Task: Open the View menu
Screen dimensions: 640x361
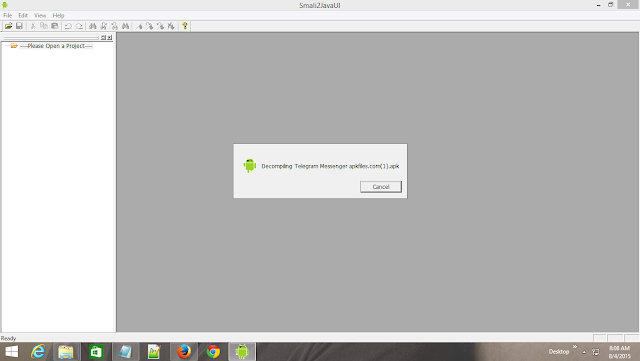Action: click(40, 16)
